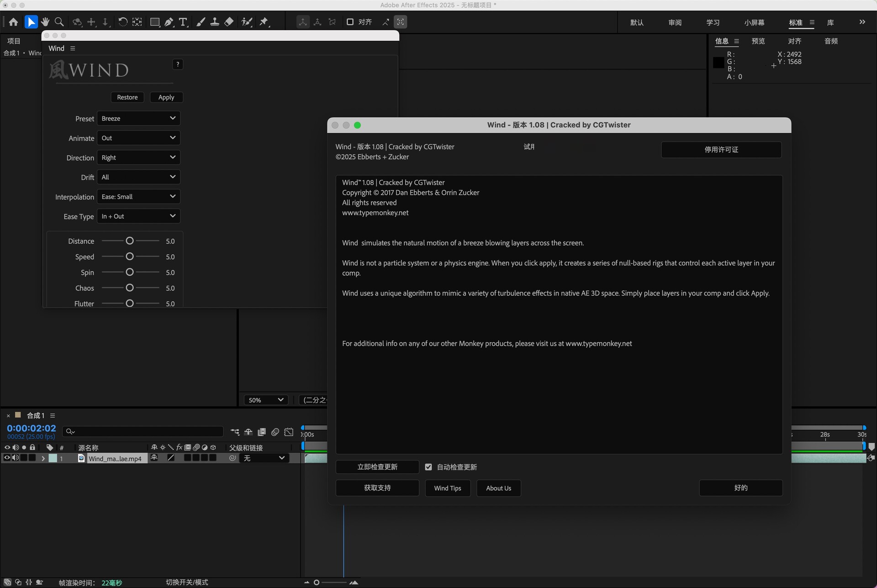The height and width of the screenshot is (588, 877).
Task: Open the Preset dropdown showing Breeze
Action: pos(138,118)
